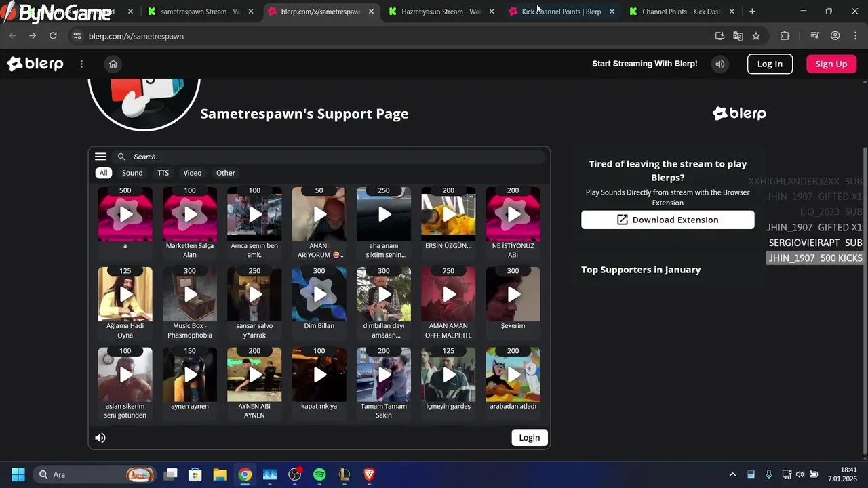Play the NE İSTİYONUZ ABİ sound
The image size is (868, 488).
tap(513, 214)
